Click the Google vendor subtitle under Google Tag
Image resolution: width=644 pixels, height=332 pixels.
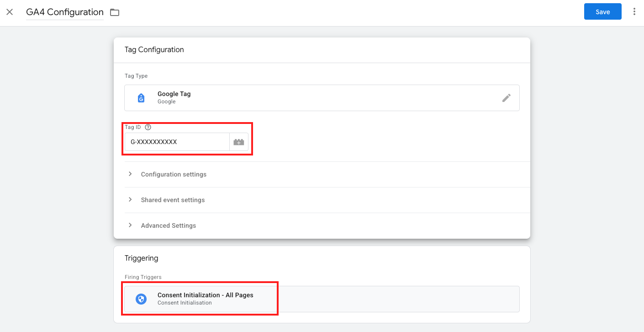click(167, 102)
